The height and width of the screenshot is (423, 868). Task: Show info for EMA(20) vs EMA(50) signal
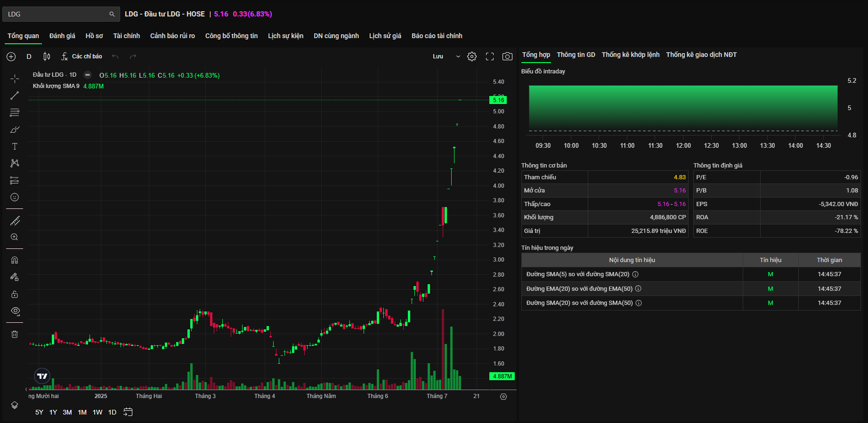pos(638,288)
